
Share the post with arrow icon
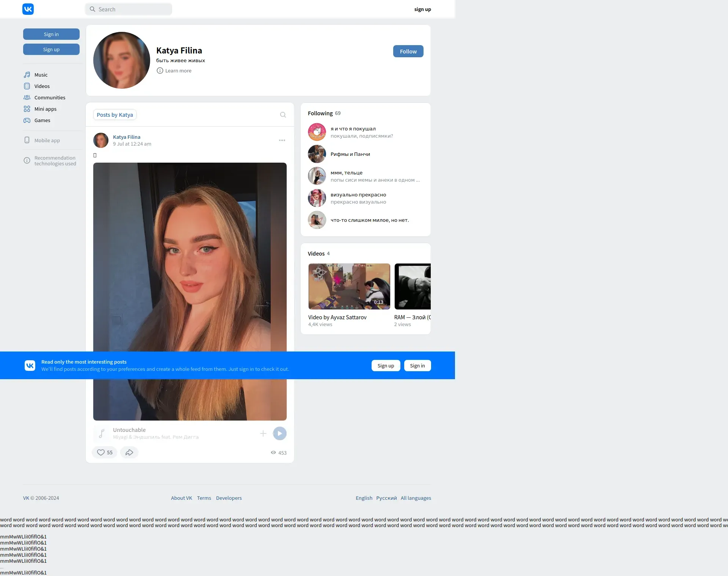click(x=129, y=452)
